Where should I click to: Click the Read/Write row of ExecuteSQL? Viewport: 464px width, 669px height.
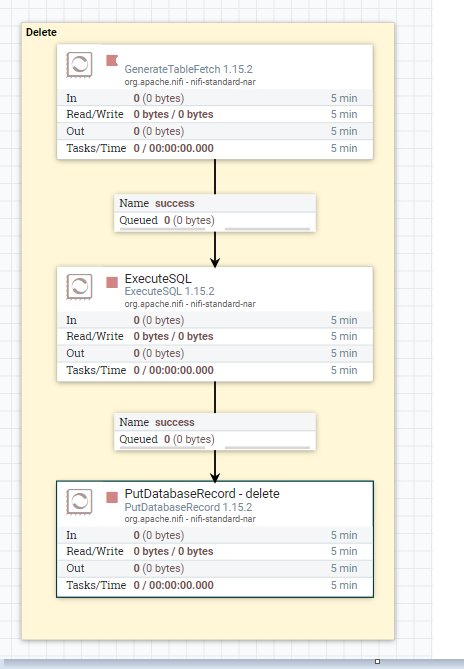coord(215,337)
